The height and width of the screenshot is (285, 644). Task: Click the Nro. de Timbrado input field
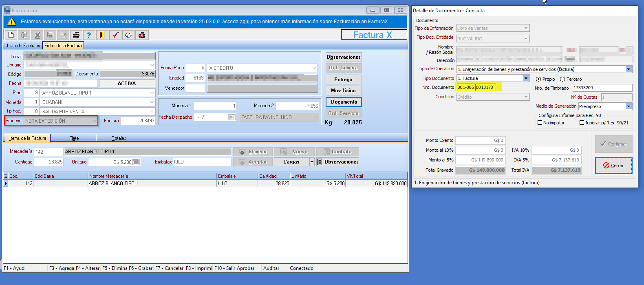click(x=602, y=88)
